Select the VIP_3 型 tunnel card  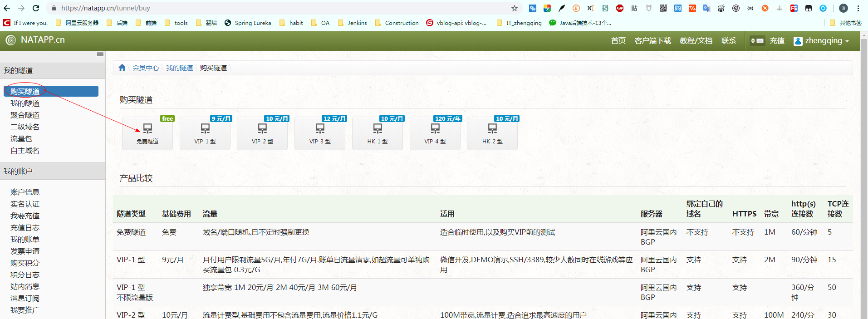320,133
